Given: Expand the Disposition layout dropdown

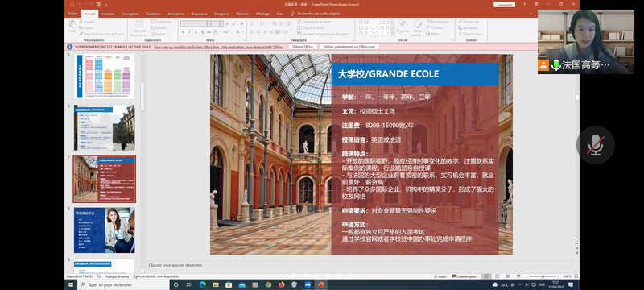Looking at the screenshot, I should [x=162, y=22].
